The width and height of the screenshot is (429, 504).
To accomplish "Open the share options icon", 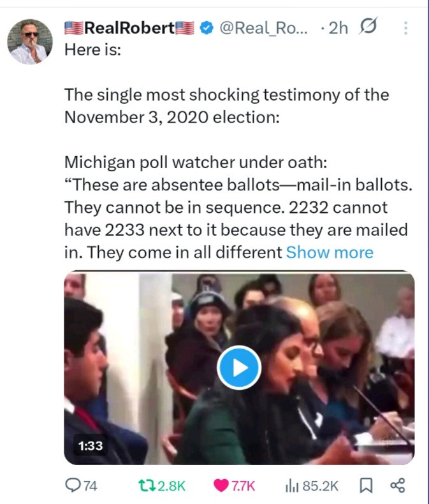I will pos(397,486).
